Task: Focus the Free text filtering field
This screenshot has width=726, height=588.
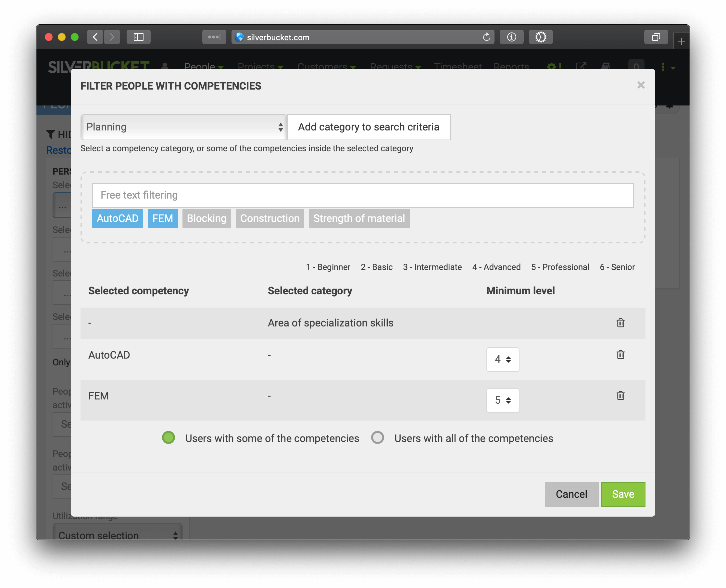Action: tap(362, 195)
